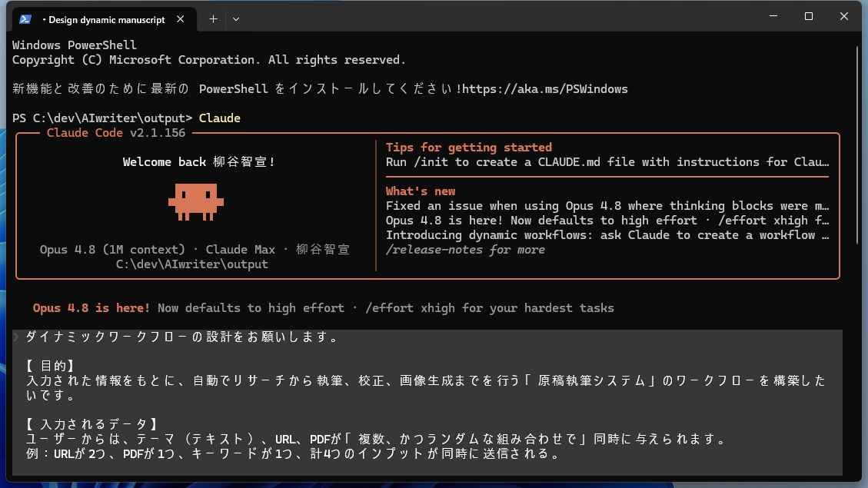Select the Design dynamic manuscript tab
Image resolution: width=868 pixels, height=488 pixels.
104,19
